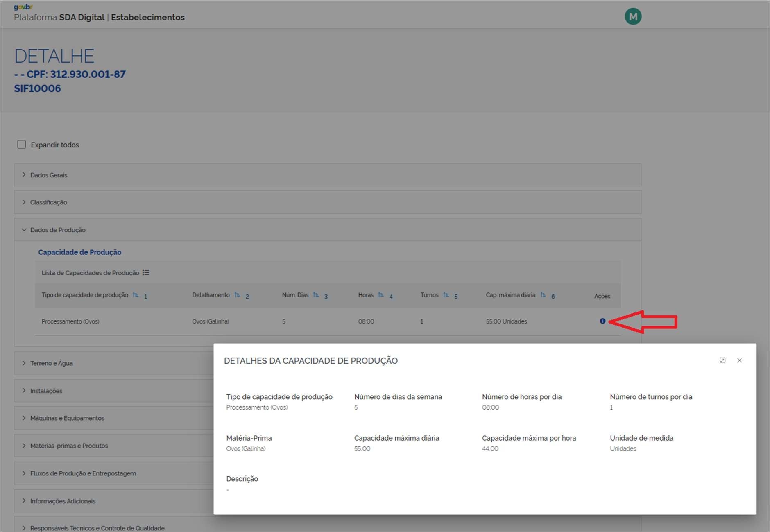The width and height of the screenshot is (770, 532).
Task: Expand the Classificação section
Action: pos(48,202)
